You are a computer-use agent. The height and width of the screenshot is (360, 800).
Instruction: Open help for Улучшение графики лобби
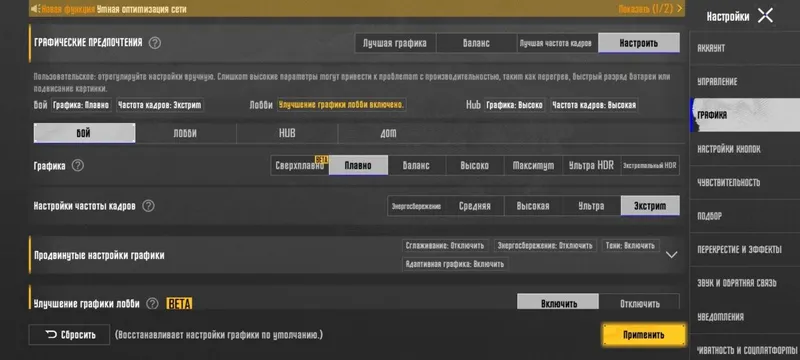click(152, 304)
